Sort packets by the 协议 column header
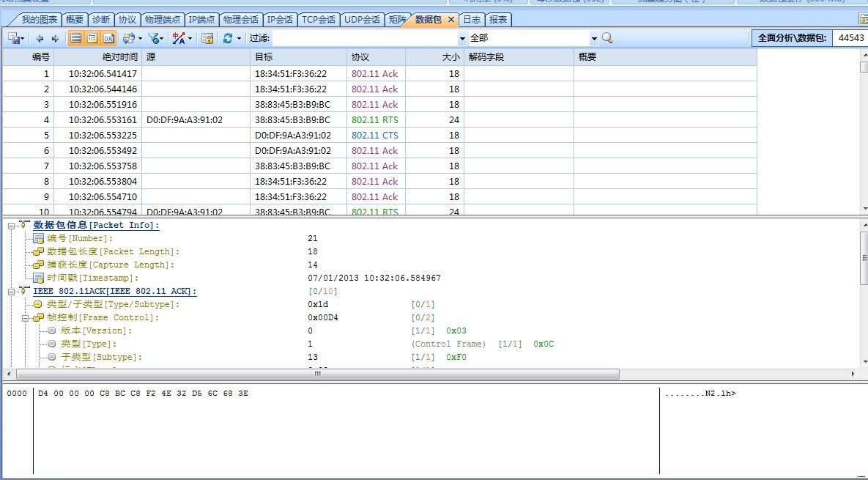This screenshot has height=480, width=868. coord(360,56)
